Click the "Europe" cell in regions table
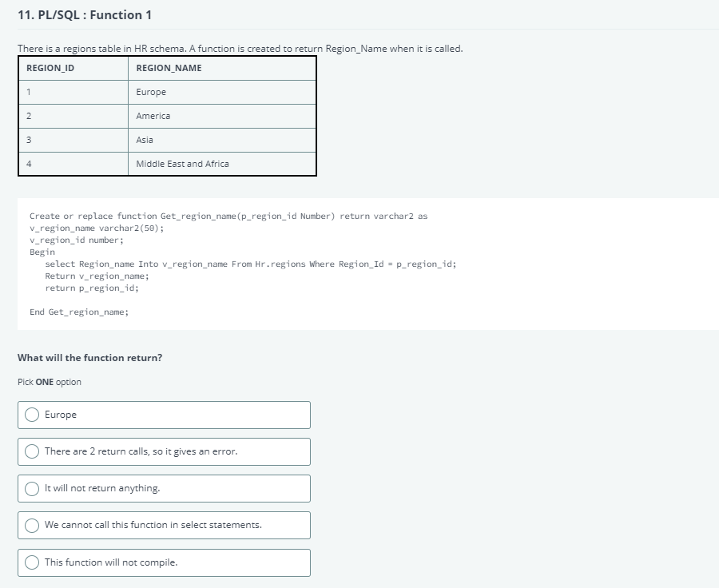The height and width of the screenshot is (588, 719). tap(222, 92)
